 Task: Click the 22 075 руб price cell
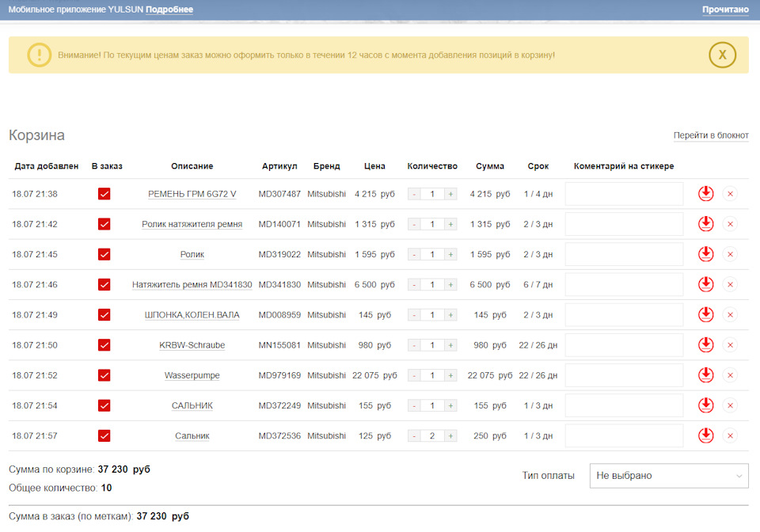(374, 375)
